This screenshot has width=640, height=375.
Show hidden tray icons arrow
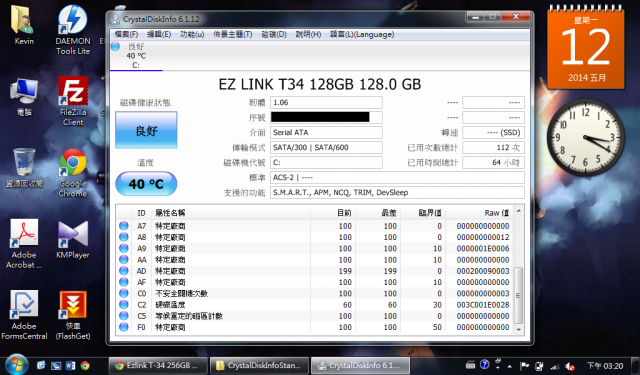point(510,366)
